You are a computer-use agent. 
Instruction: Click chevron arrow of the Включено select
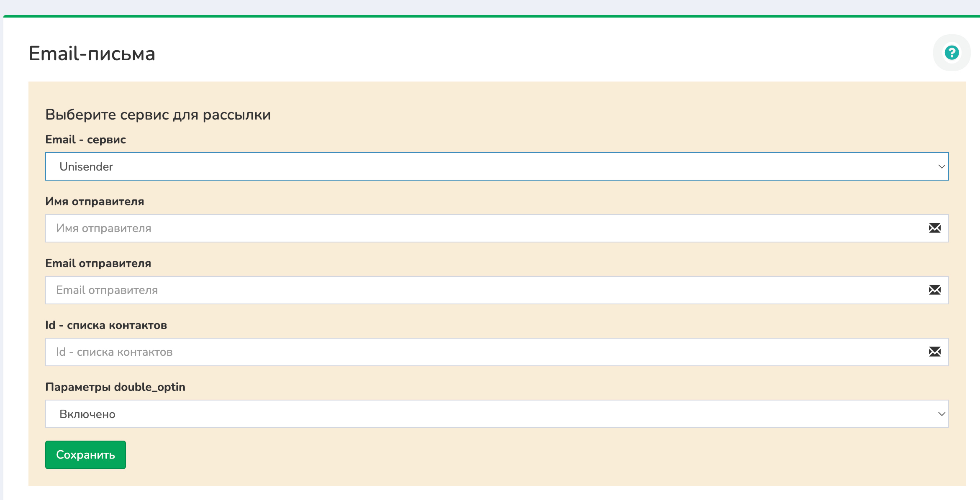(x=942, y=414)
